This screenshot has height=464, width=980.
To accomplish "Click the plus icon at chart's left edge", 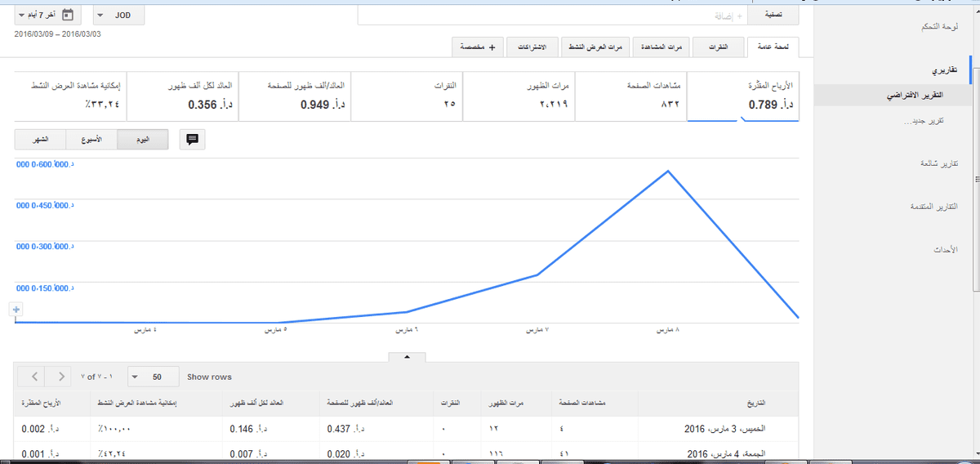I will click(x=16, y=309).
